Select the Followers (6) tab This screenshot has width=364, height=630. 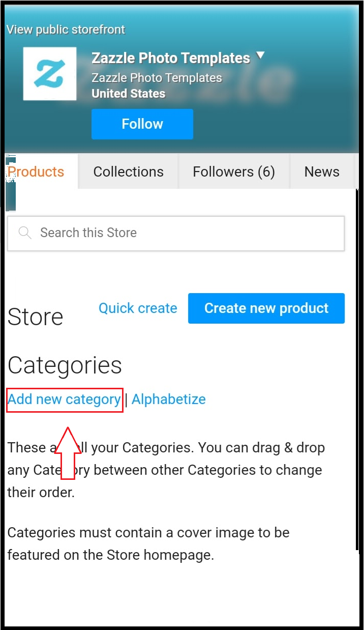pyautogui.click(x=233, y=171)
